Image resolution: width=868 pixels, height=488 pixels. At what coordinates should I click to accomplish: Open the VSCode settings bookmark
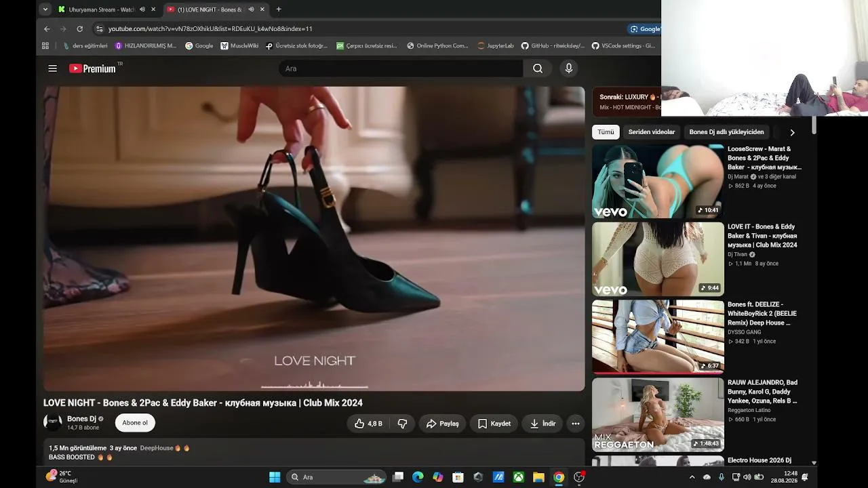coord(623,46)
